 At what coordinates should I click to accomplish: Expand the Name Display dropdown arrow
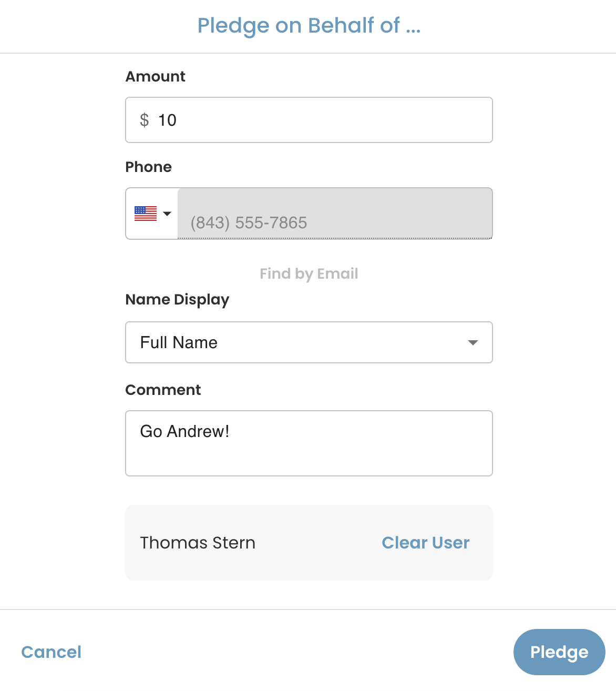click(473, 343)
